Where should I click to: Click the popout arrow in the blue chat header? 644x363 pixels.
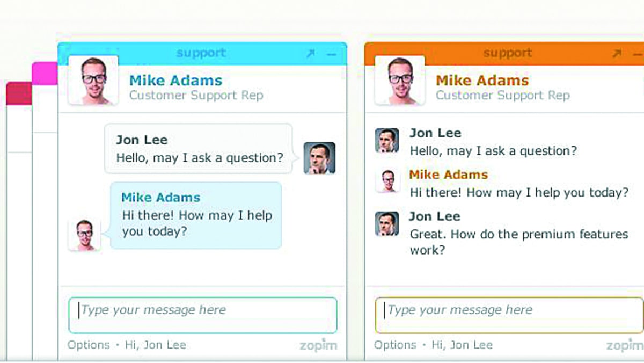(311, 54)
